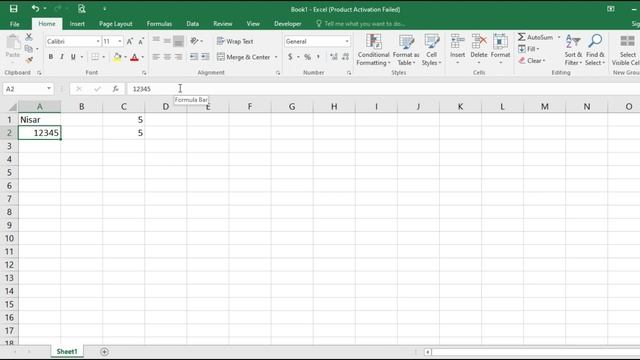Image resolution: width=640 pixels, height=360 pixels.
Task: Click AutoSum button
Action: pos(536,37)
